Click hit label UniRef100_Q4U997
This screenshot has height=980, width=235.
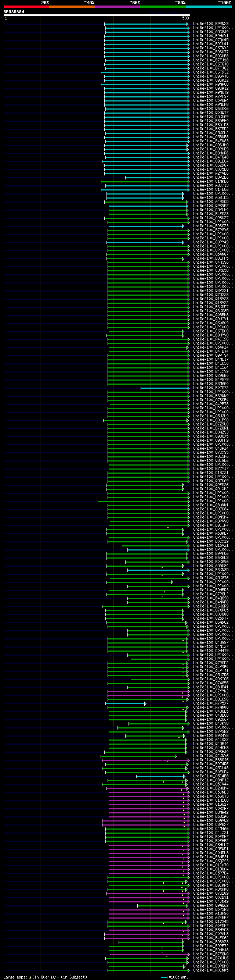point(211,643)
